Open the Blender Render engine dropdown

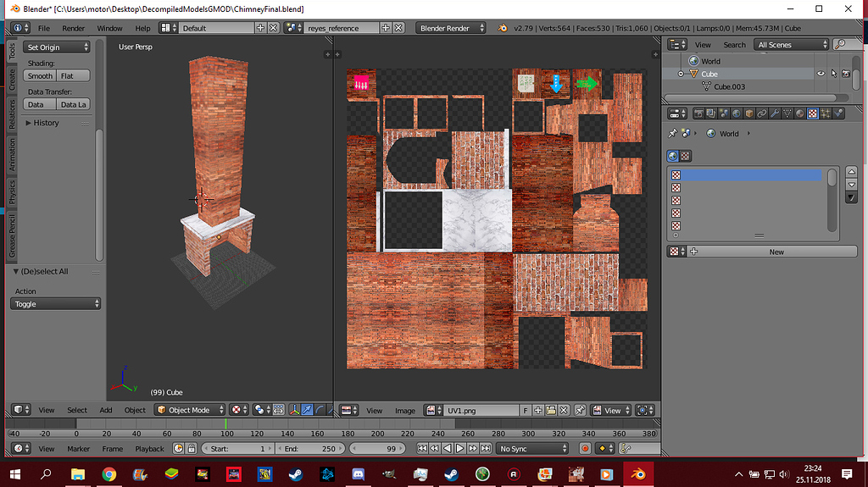point(451,28)
